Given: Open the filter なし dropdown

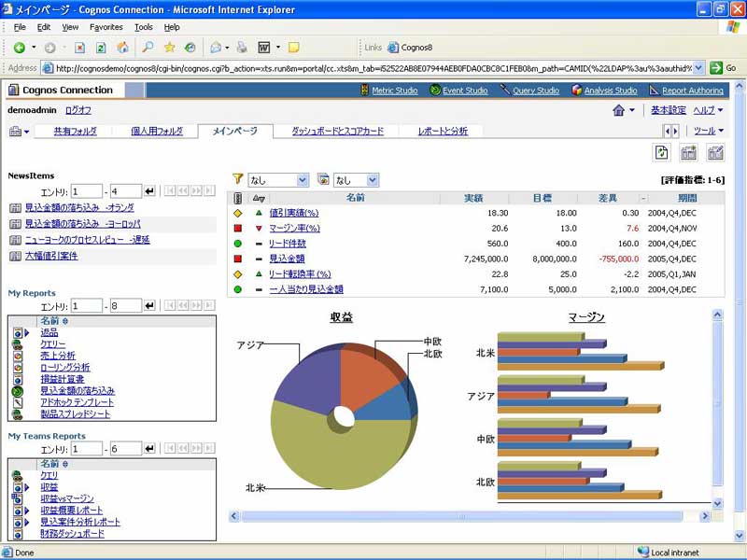Looking at the screenshot, I should pos(278,180).
